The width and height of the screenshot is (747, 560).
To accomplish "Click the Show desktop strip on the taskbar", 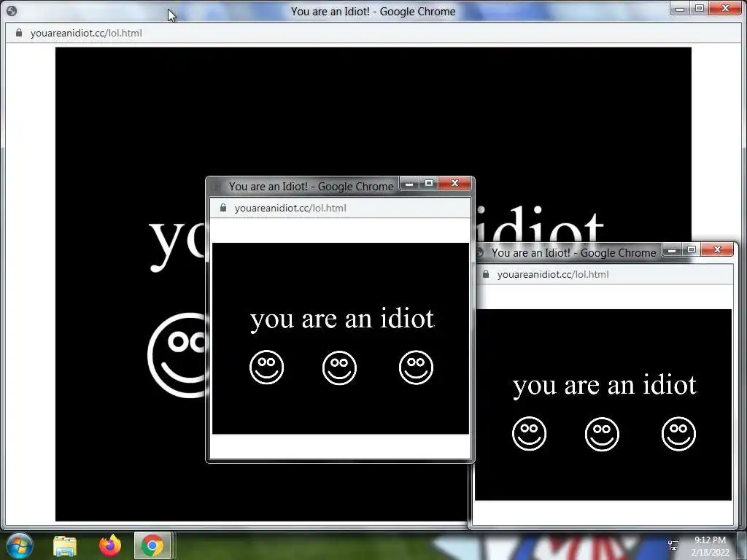I will (x=742, y=545).
